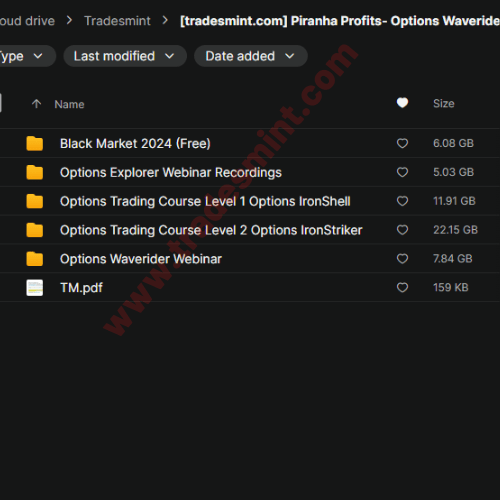The height and width of the screenshot is (500, 500).
Task: Sort by the favourites heart column header
Action: coord(402,103)
